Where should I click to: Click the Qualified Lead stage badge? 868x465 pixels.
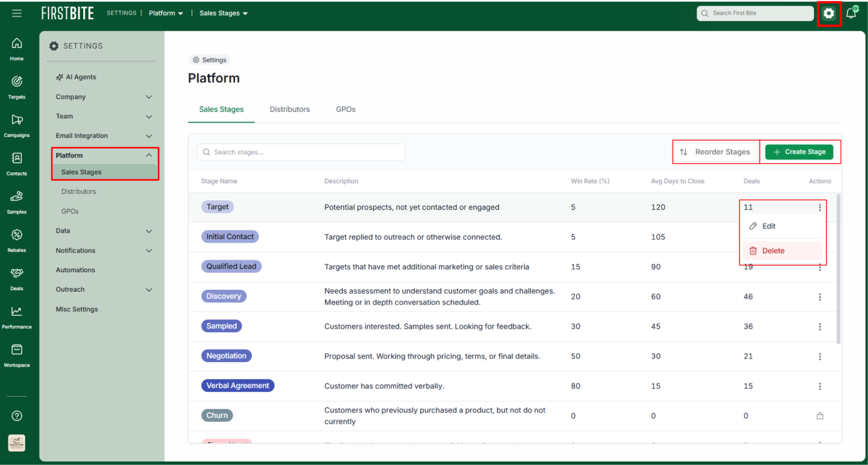pyautogui.click(x=231, y=267)
